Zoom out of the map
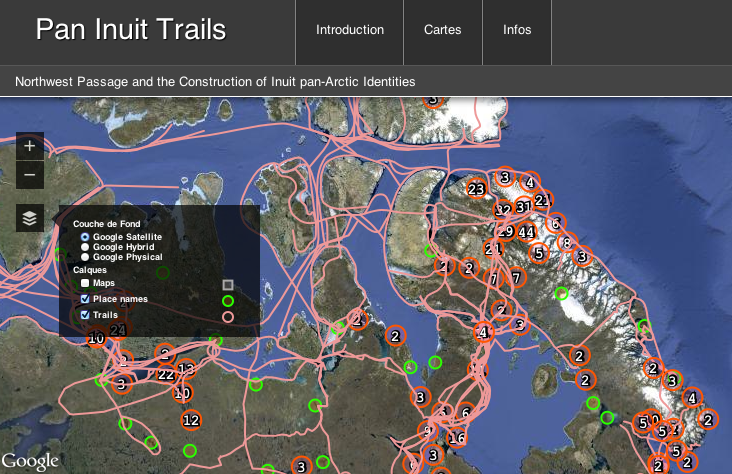The height and width of the screenshot is (474, 732). click(30, 175)
